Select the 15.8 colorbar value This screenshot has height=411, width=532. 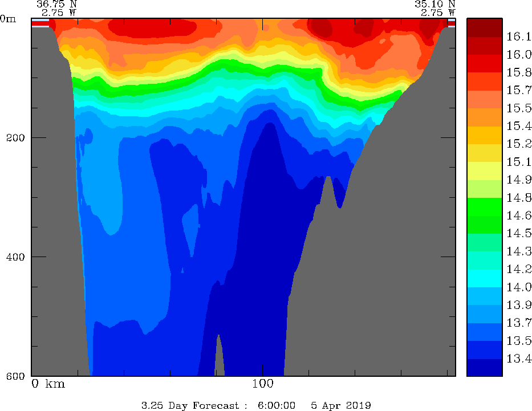(x=519, y=72)
